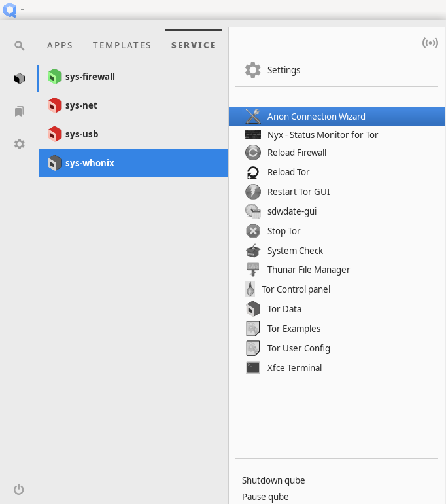Viewport: 446px width, 504px height.
Task: Click Shutdown qube
Action: [273, 480]
